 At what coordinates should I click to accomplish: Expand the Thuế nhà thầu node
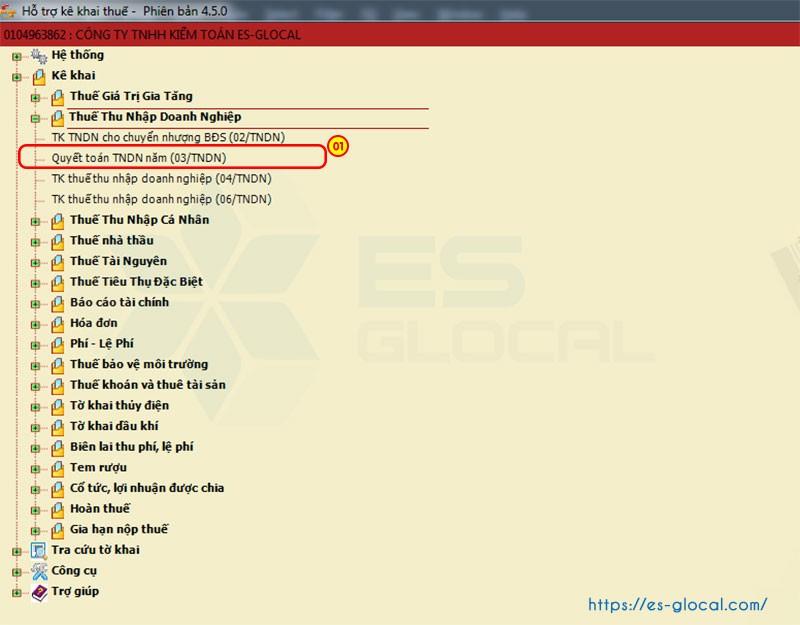click(35, 242)
